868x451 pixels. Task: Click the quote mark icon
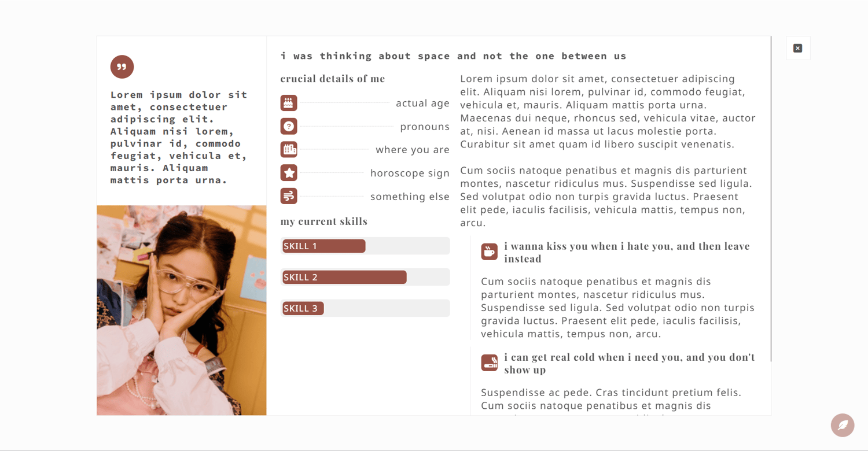122,67
